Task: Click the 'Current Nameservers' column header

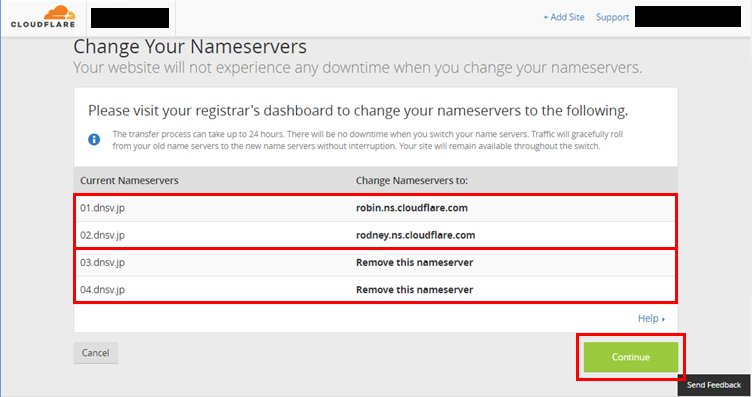Action: pos(129,181)
